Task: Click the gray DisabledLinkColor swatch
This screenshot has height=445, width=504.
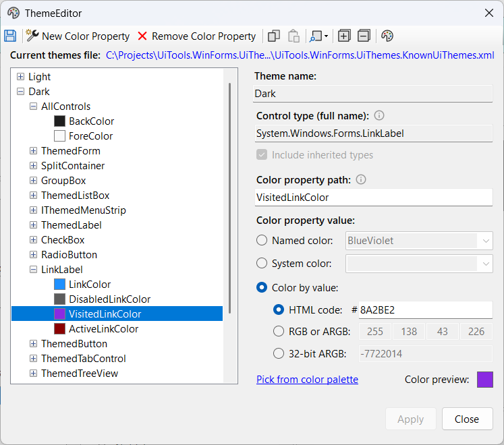Action: coord(59,299)
